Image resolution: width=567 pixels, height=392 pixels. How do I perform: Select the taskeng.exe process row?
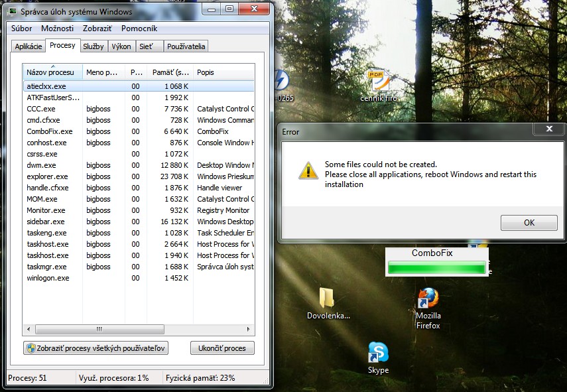point(139,233)
